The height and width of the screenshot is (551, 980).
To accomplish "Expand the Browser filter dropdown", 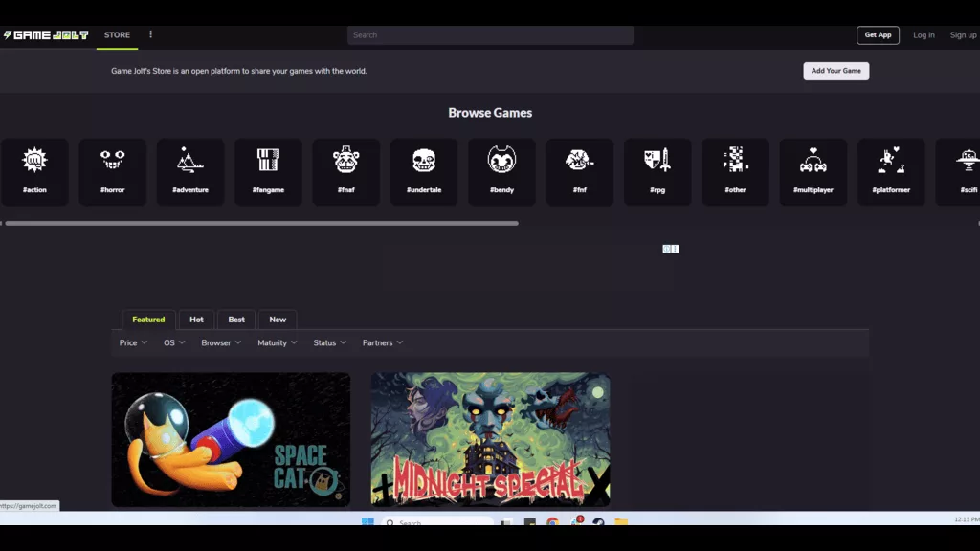I will click(221, 343).
